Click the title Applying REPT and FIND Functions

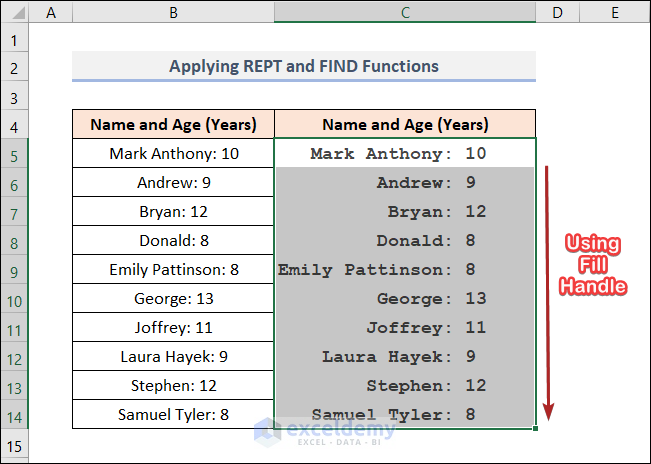pyautogui.click(x=304, y=67)
